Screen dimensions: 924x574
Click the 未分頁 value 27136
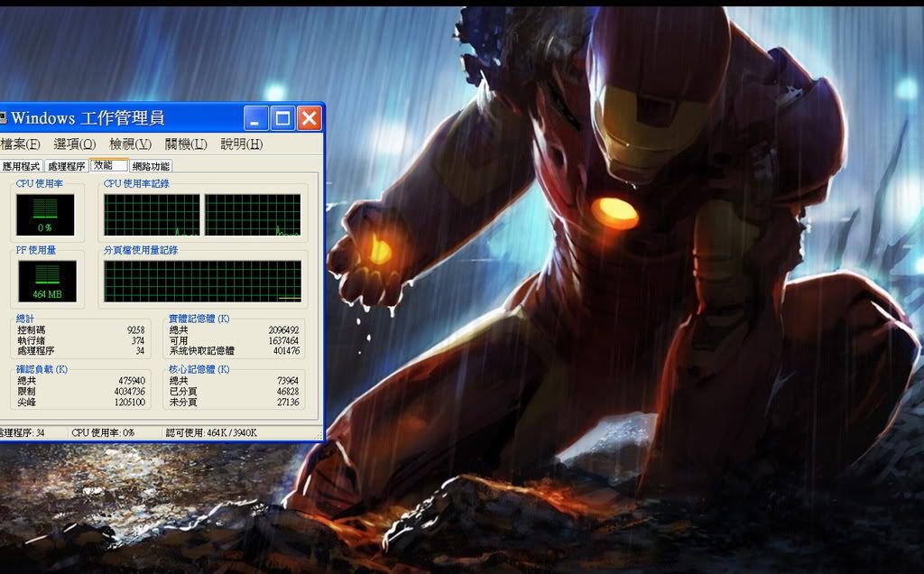(288, 403)
